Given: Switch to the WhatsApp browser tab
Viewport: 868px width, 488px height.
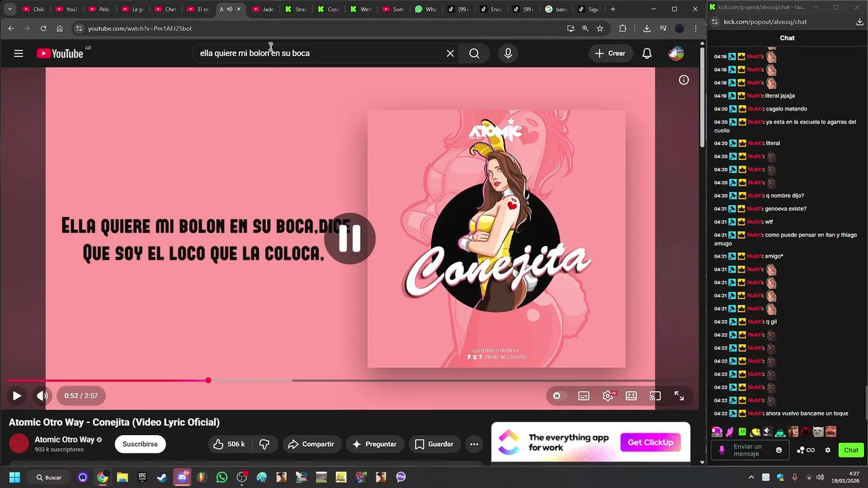Looking at the screenshot, I should click(426, 9).
